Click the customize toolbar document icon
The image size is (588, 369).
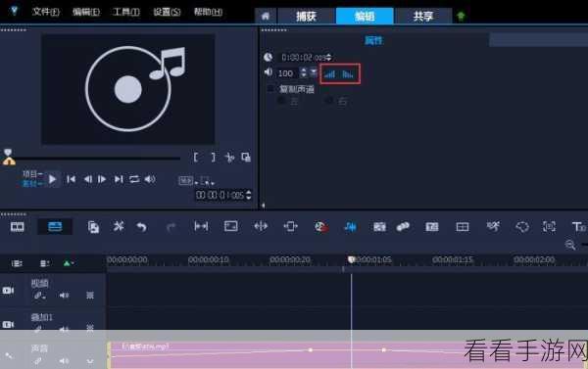(x=93, y=227)
